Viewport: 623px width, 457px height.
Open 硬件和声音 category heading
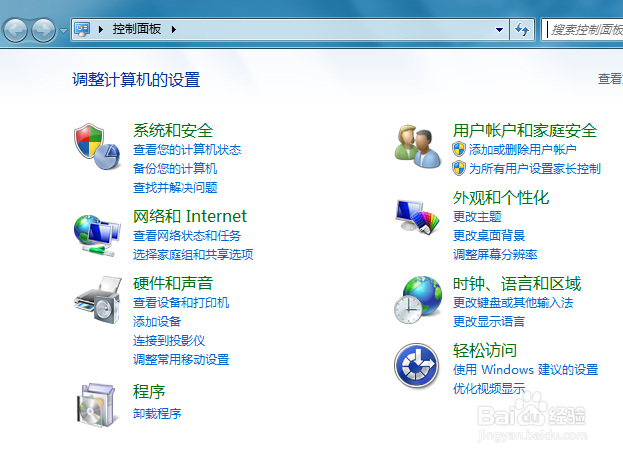(x=173, y=283)
